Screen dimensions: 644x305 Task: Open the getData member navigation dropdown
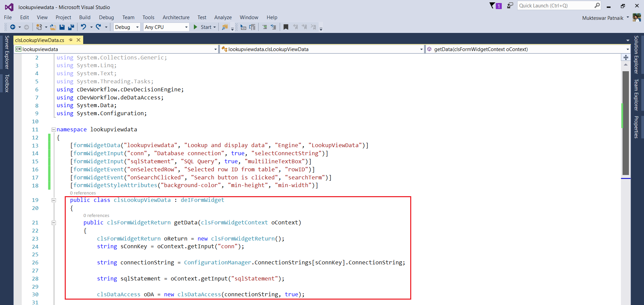coord(626,49)
